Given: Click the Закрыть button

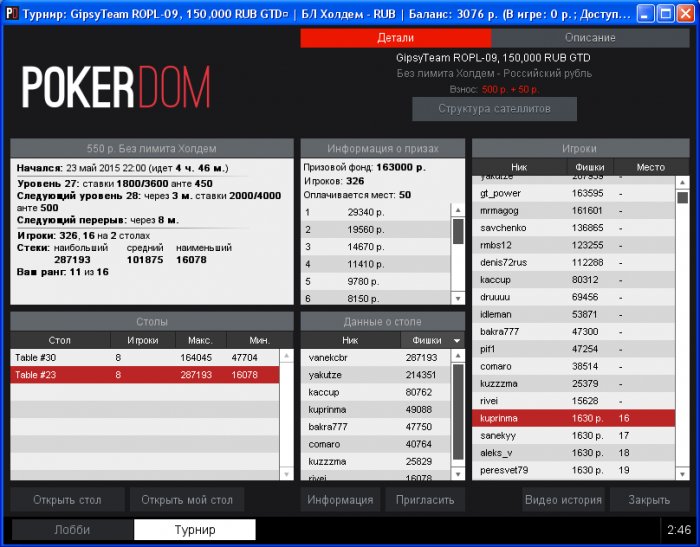Looking at the screenshot, I should [x=649, y=500].
